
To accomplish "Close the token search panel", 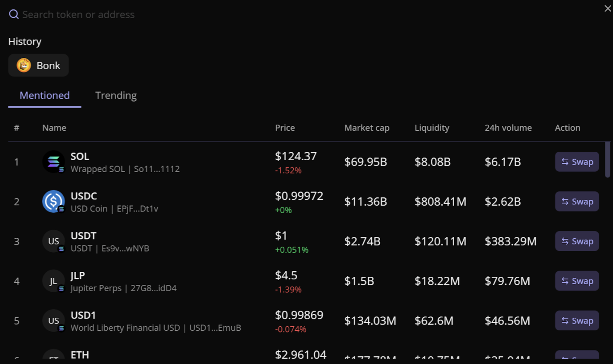I will (607, 9).
